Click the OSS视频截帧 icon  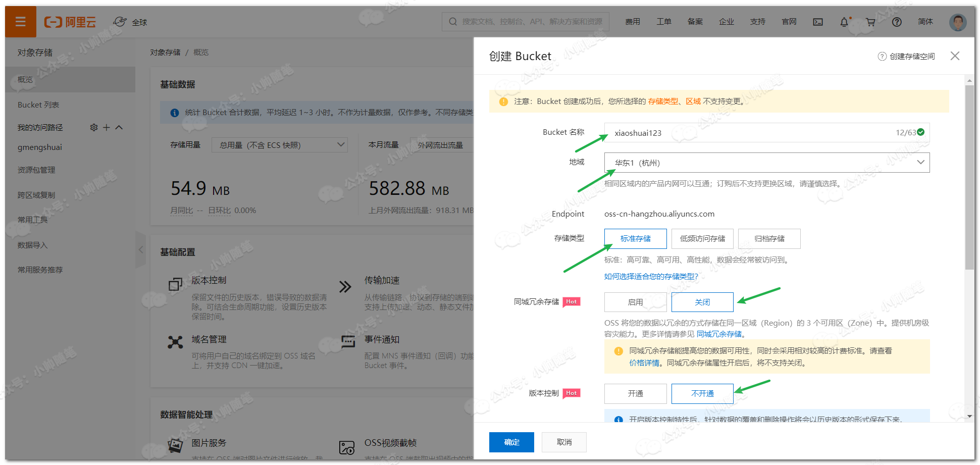[347, 447]
